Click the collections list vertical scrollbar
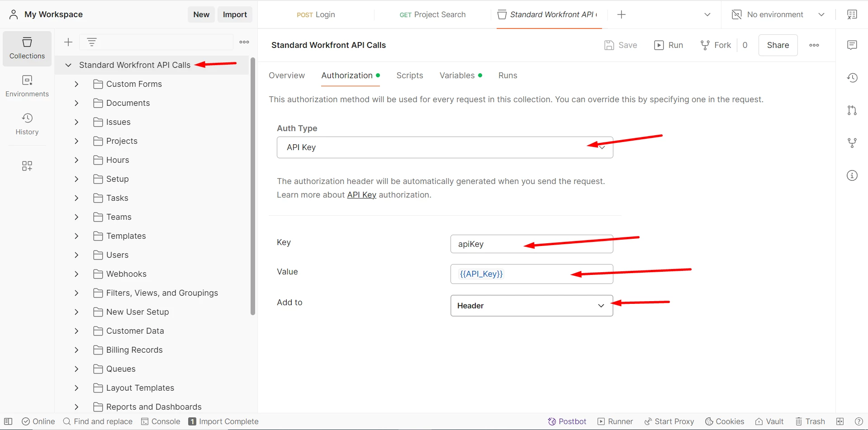This screenshot has height=430, width=868. pyautogui.click(x=253, y=186)
